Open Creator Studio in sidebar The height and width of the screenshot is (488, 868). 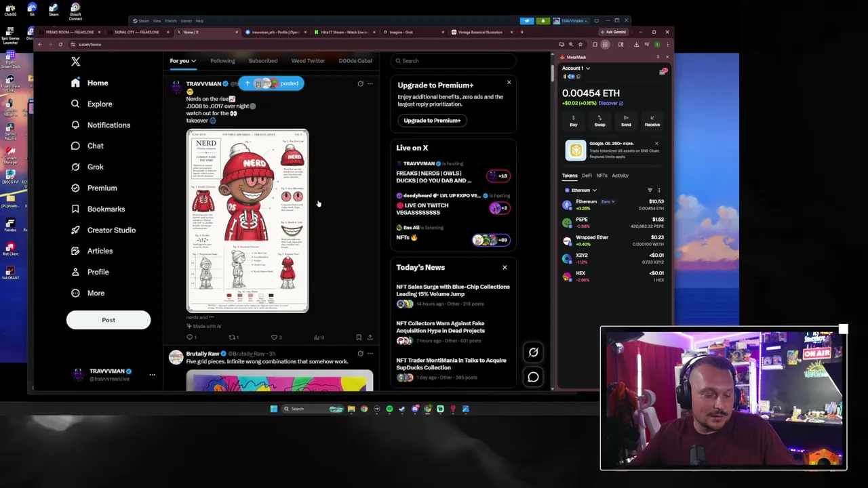coord(103,230)
